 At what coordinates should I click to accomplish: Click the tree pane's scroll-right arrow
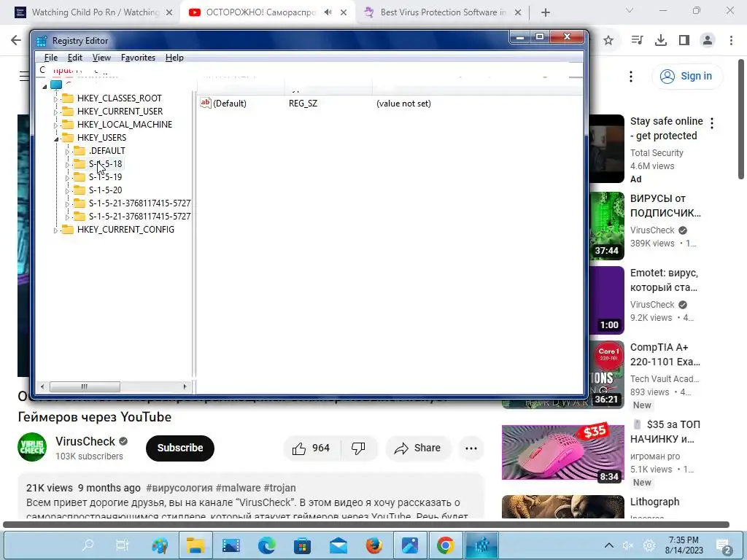(x=185, y=386)
